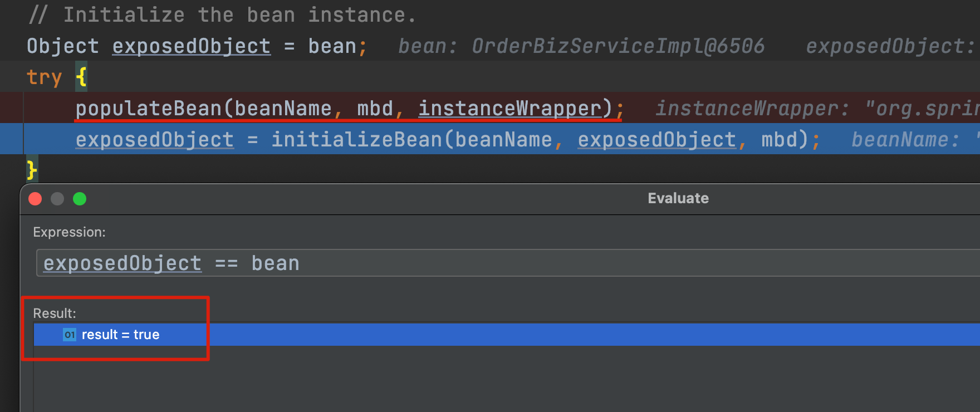The height and width of the screenshot is (412, 980).
Task: Click the gray minimize button of Evaluate dialog
Action: (x=57, y=199)
